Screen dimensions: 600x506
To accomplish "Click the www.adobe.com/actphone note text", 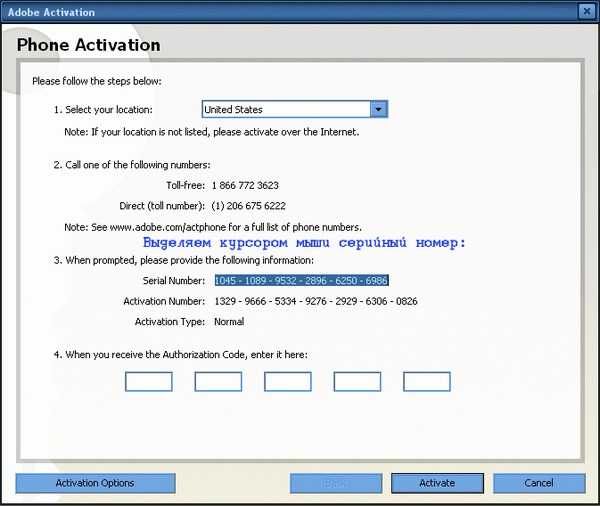I will [x=213, y=227].
